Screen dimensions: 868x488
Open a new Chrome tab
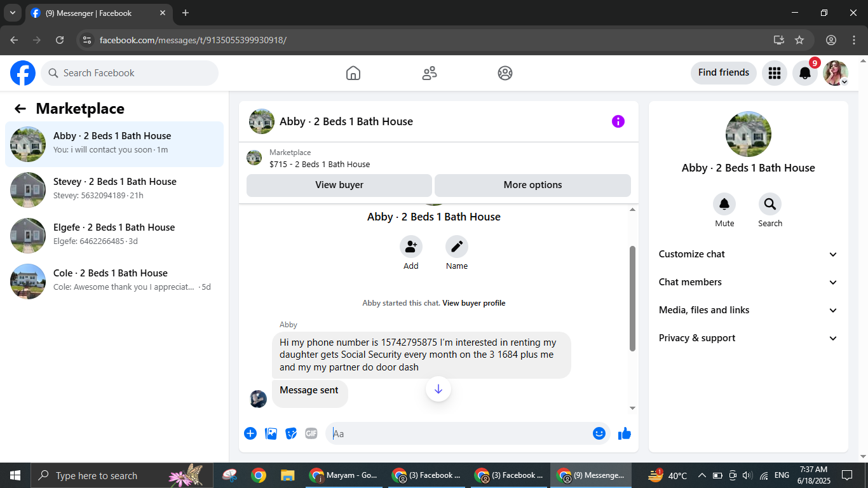point(186,13)
